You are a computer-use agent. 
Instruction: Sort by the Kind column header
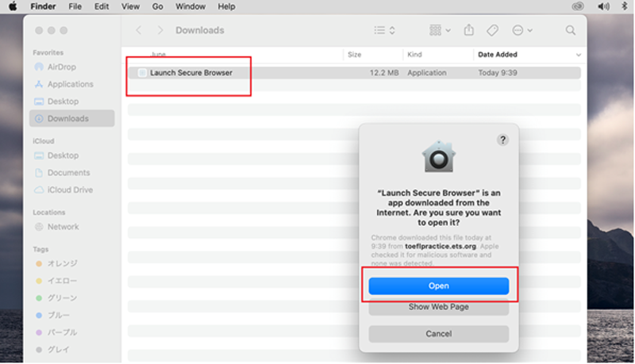414,55
